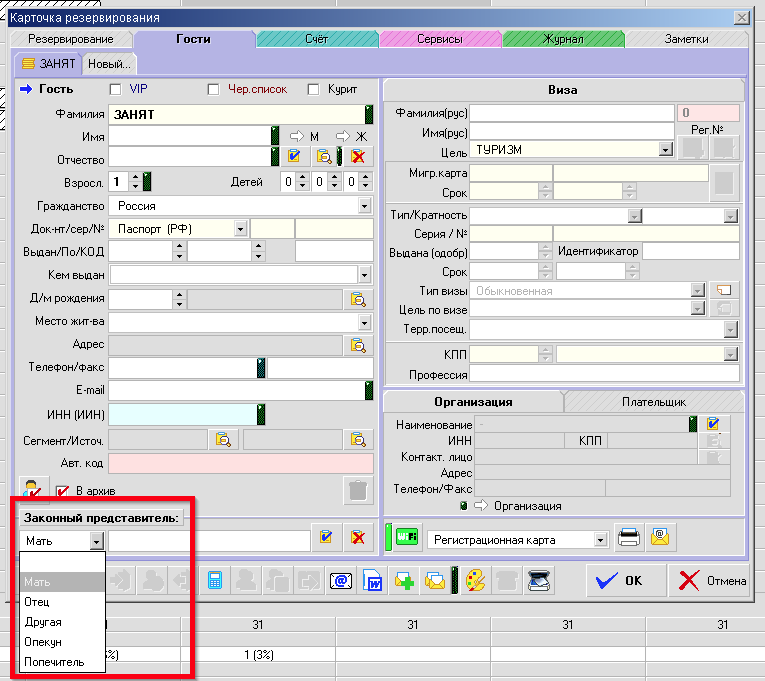
Task: Enable the VIP checkbox
Action: [115, 90]
